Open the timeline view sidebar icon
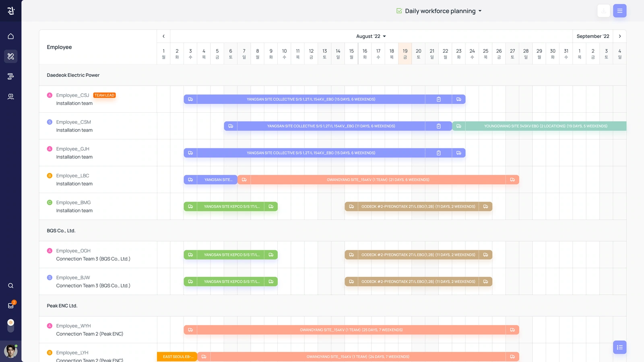 [x=11, y=76]
